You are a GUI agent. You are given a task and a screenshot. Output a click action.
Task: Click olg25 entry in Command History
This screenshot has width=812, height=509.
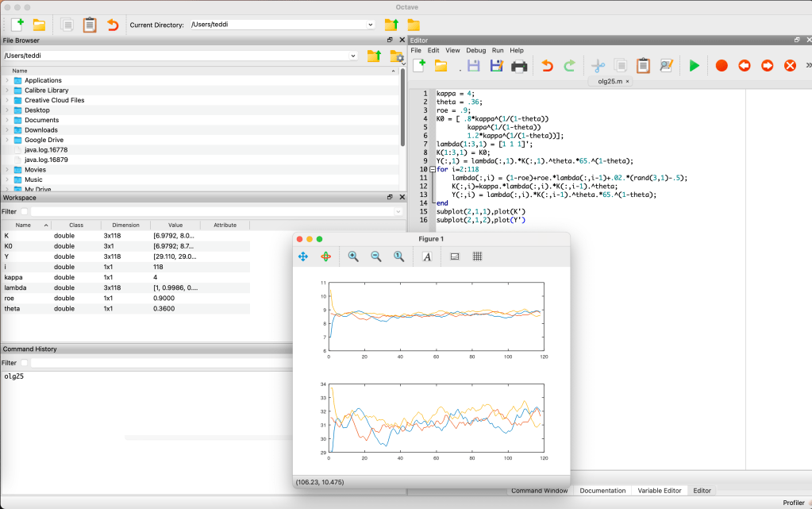[x=14, y=376]
